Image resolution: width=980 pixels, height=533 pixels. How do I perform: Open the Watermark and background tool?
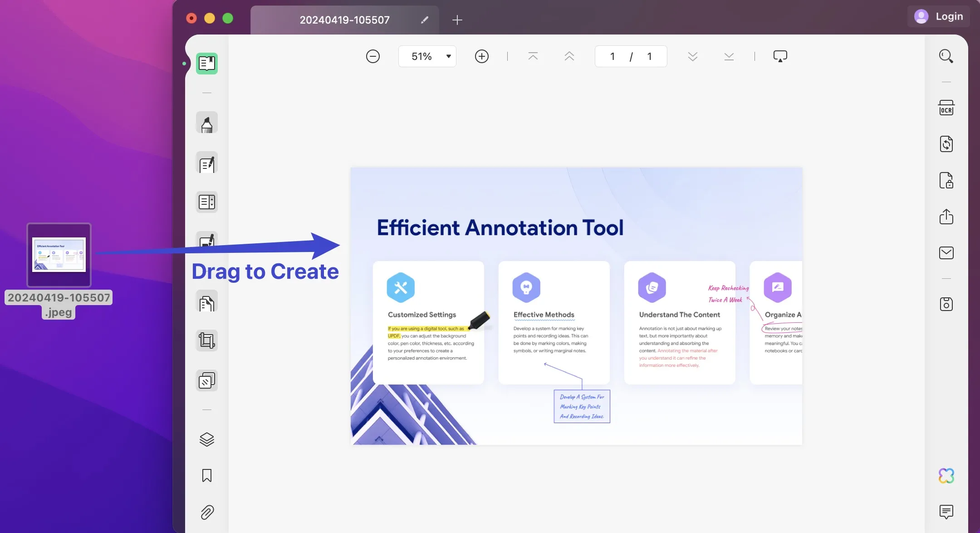[x=207, y=380]
